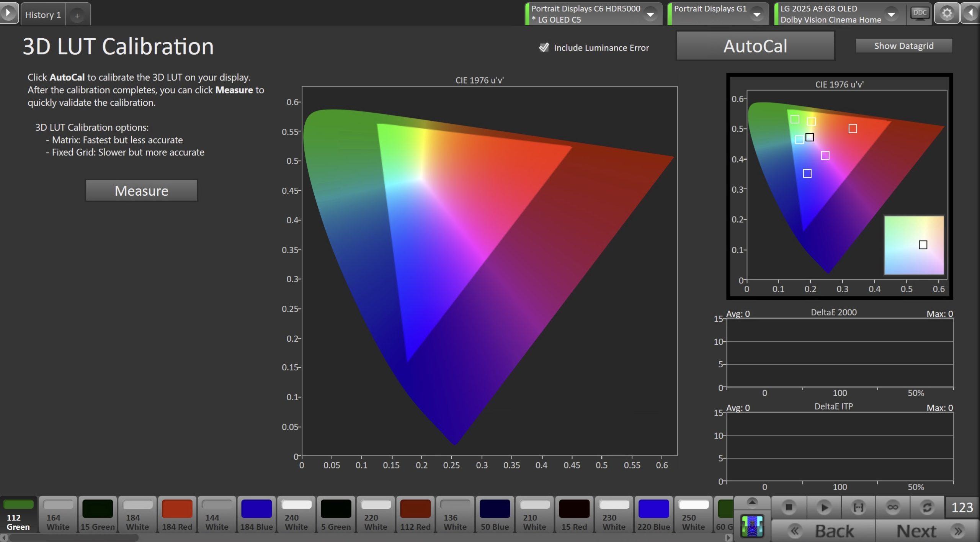Image resolution: width=980 pixels, height=542 pixels.
Task: Open the DDC display control icon
Action: (x=920, y=14)
